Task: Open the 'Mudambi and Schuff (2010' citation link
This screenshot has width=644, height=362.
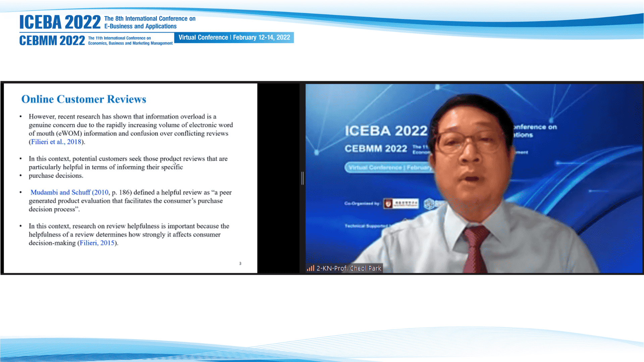Action: 69,192
